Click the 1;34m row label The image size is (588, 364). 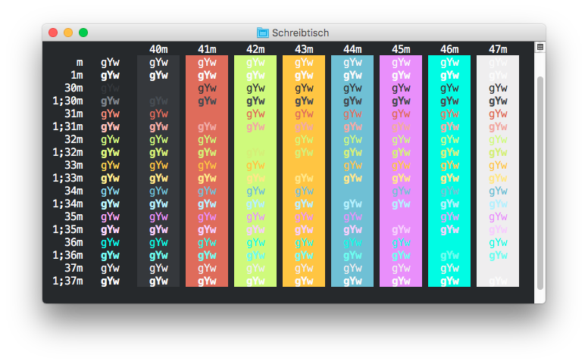[67, 204]
